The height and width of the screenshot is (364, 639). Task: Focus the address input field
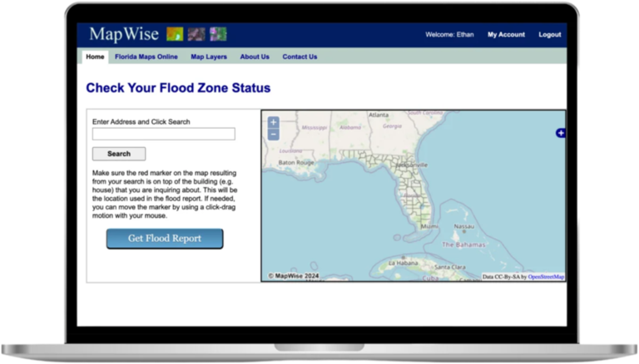click(163, 134)
